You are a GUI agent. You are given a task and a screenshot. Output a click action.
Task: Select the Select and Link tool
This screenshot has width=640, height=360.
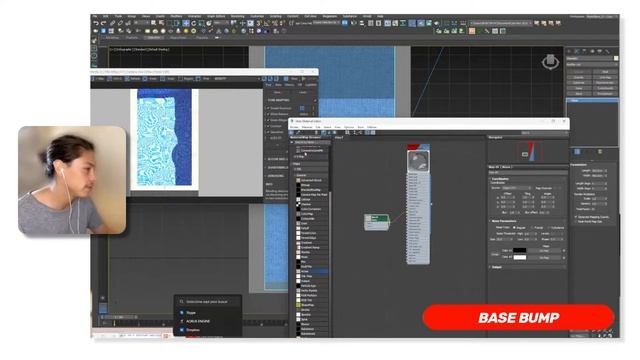[113, 23]
